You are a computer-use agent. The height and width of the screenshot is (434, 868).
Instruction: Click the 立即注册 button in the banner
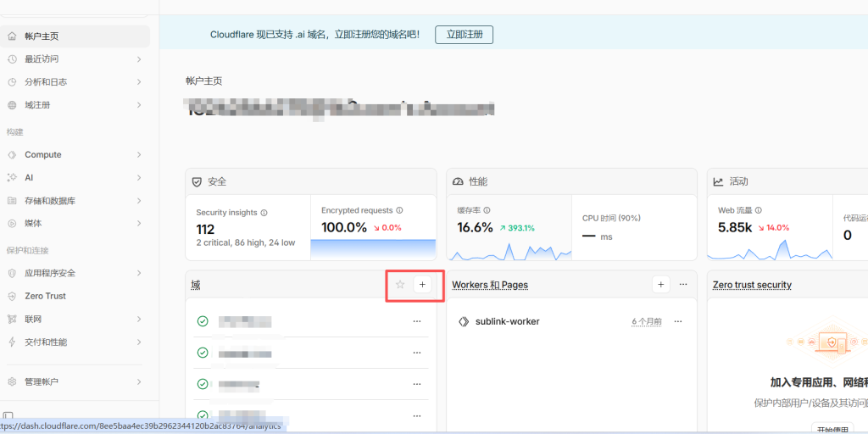[x=464, y=35]
